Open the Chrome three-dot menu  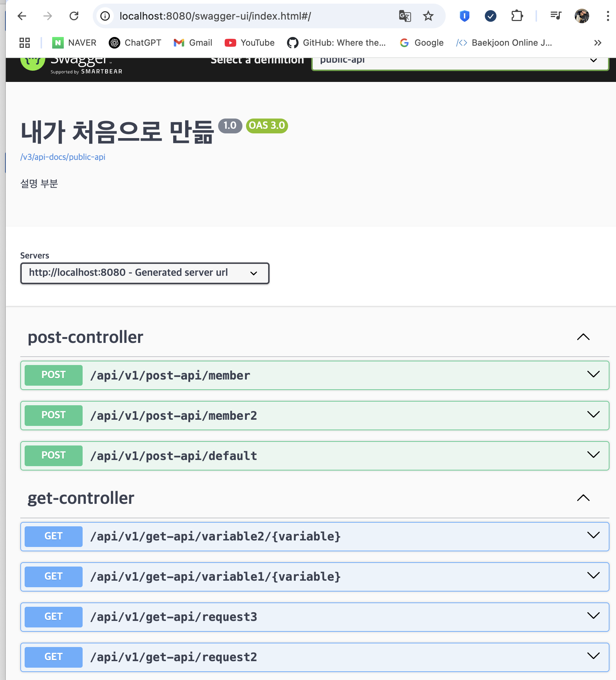click(x=608, y=16)
